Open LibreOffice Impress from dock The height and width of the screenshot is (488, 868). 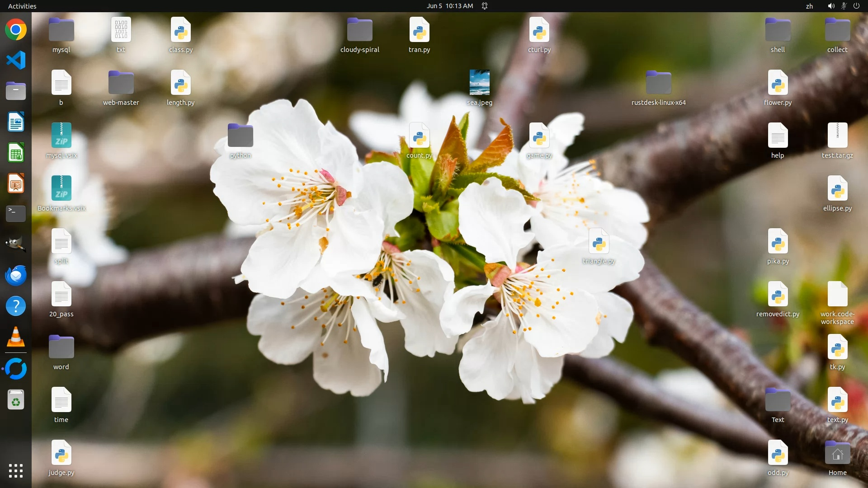[x=16, y=183]
